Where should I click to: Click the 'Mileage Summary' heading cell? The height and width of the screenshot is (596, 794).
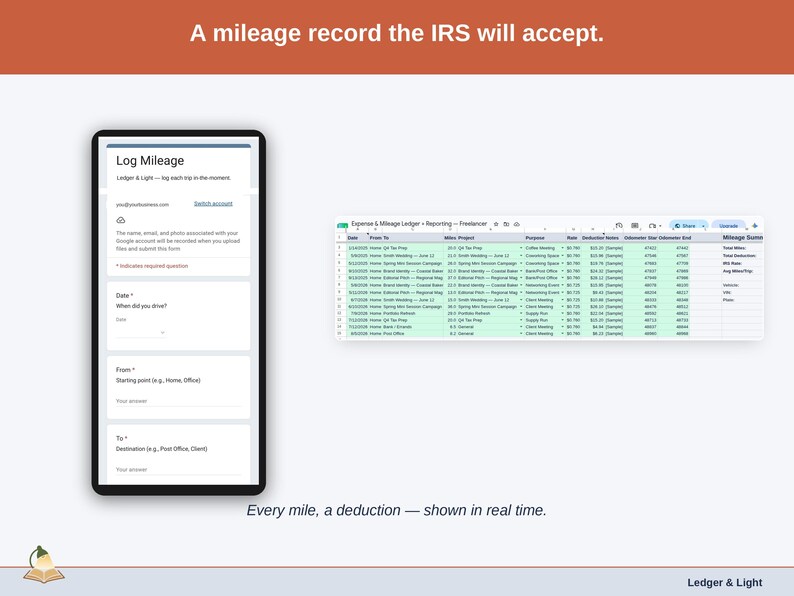[x=743, y=237]
